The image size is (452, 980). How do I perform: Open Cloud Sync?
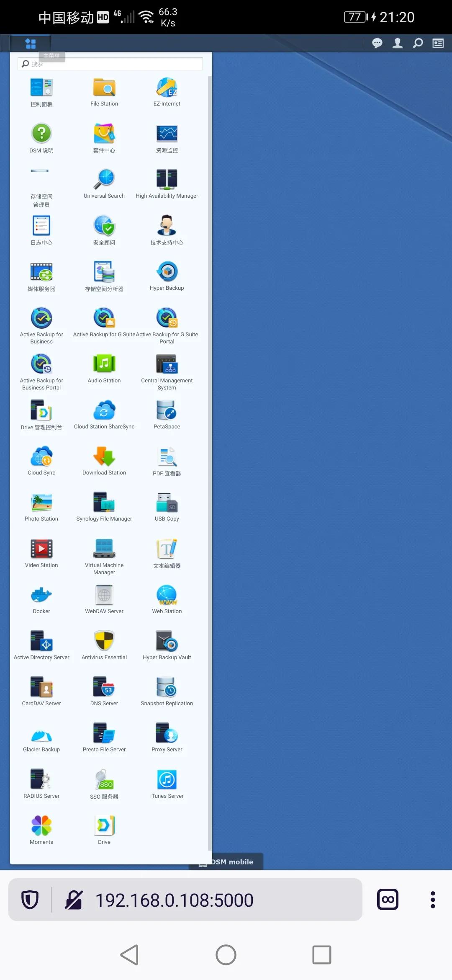41,461
